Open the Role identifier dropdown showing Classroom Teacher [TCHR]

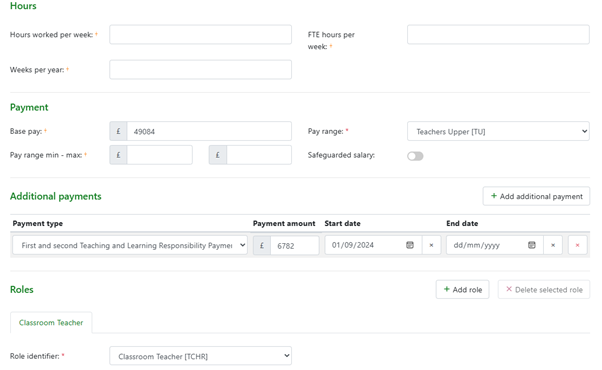point(200,356)
